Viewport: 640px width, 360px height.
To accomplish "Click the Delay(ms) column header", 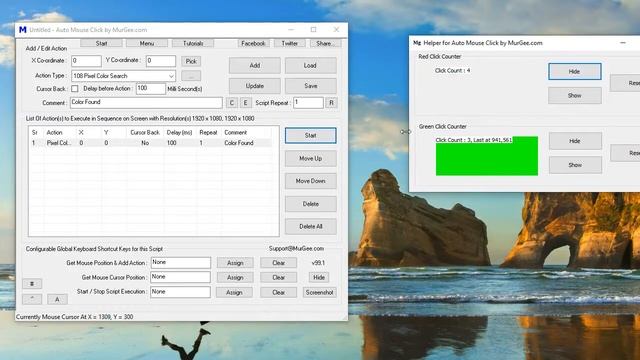I will tap(179, 133).
